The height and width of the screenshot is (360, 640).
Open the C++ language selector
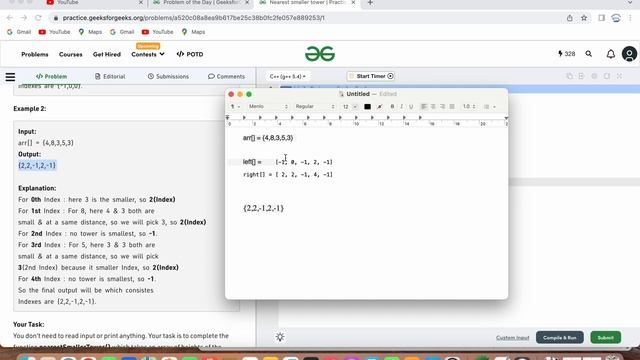[288, 76]
